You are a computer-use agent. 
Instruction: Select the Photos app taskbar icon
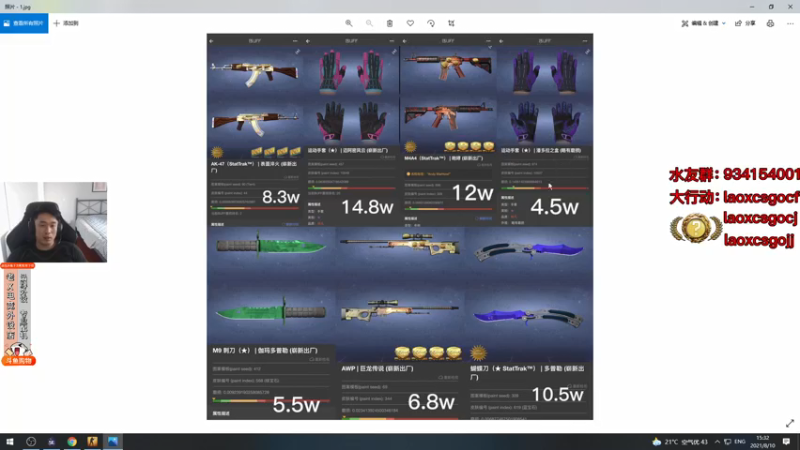[112, 442]
